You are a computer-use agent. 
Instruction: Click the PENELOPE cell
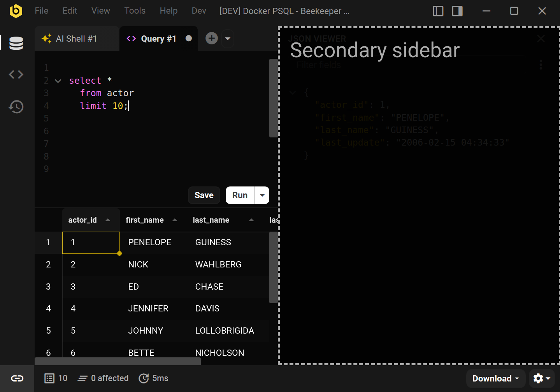pyautogui.click(x=153, y=243)
